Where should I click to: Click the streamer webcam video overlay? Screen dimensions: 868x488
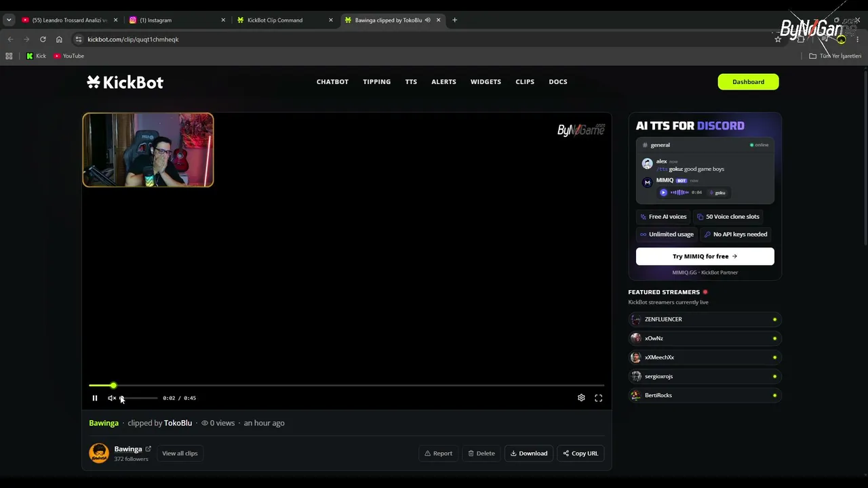(x=148, y=150)
